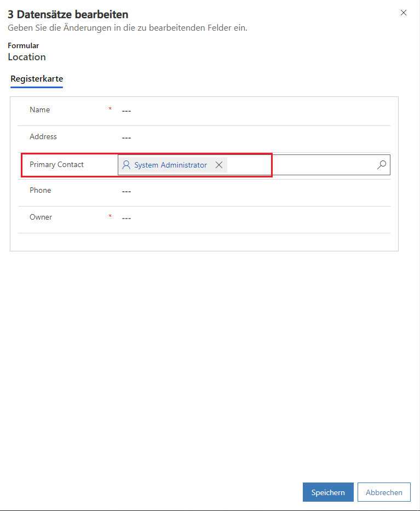Viewport: 420px width, 511px height.
Task: Click the Location form name
Action: [27, 57]
